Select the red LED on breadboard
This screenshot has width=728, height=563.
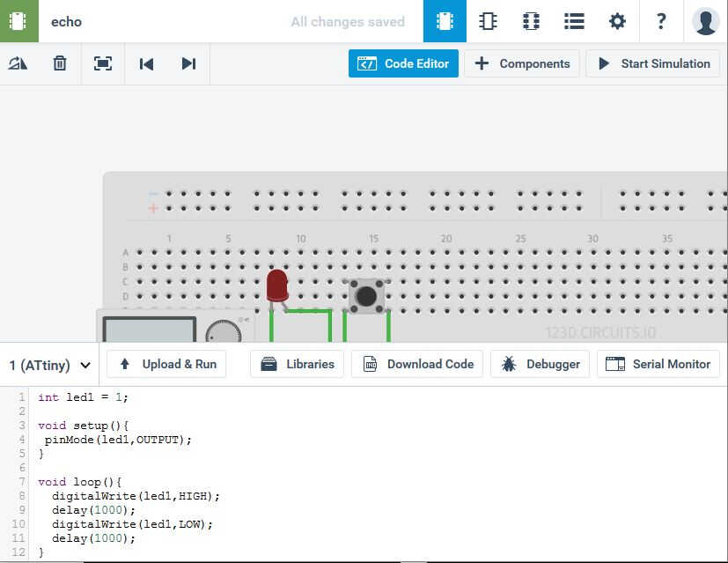click(x=277, y=285)
